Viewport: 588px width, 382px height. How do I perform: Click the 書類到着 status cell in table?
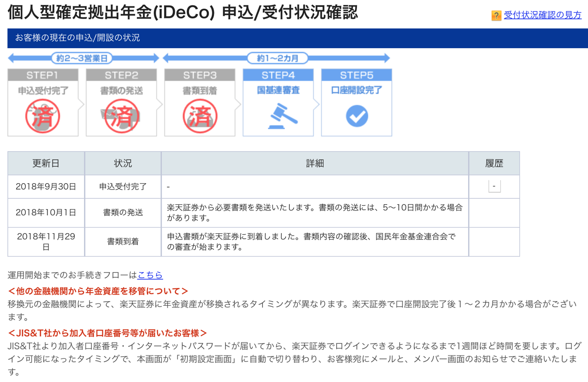(x=123, y=242)
